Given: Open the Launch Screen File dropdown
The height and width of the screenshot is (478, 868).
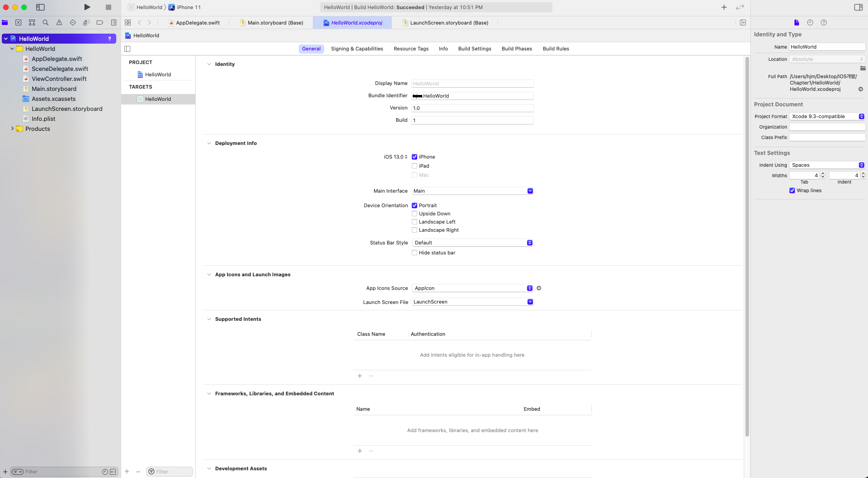Looking at the screenshot, I should coord(473,302).
